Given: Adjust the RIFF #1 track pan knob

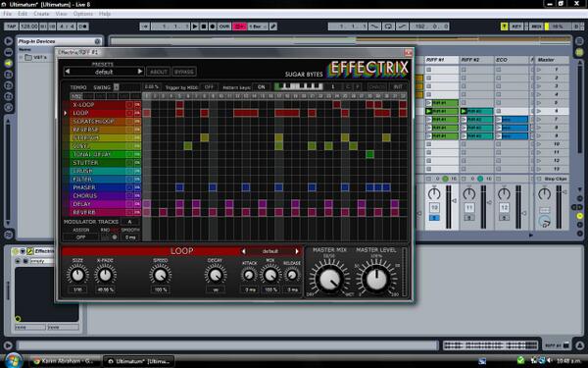Looking at the screenshot, I should pyautogui.click(x=434, y=193).
